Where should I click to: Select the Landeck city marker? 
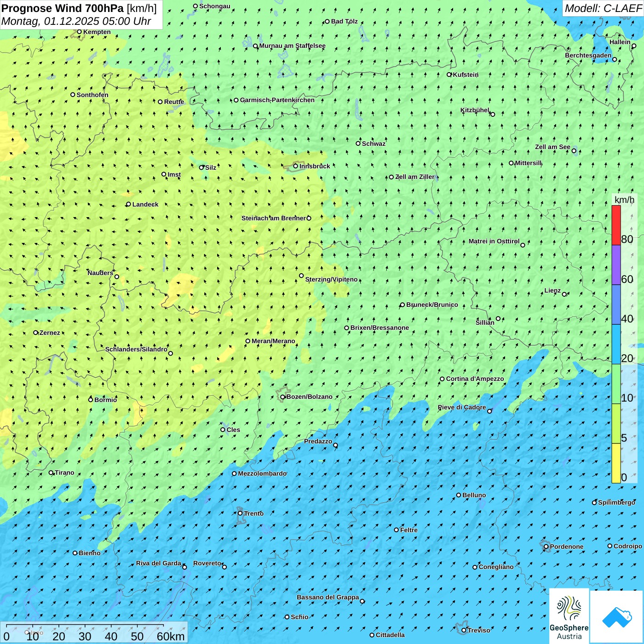click(128, 204)
